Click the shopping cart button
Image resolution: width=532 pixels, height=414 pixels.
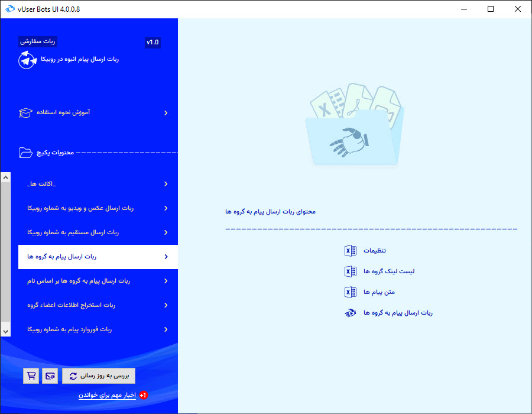(x=31, y=376)
